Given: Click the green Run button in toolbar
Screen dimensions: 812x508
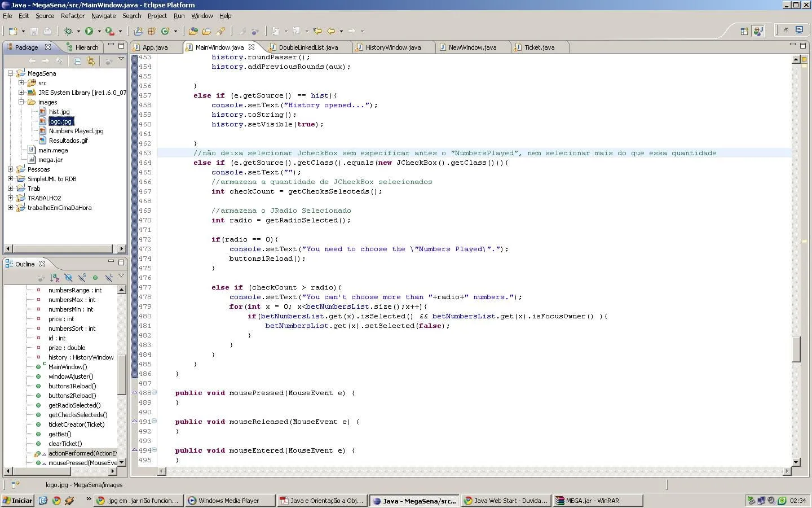Looking at the screenshot, I should (x=89, y=31).
